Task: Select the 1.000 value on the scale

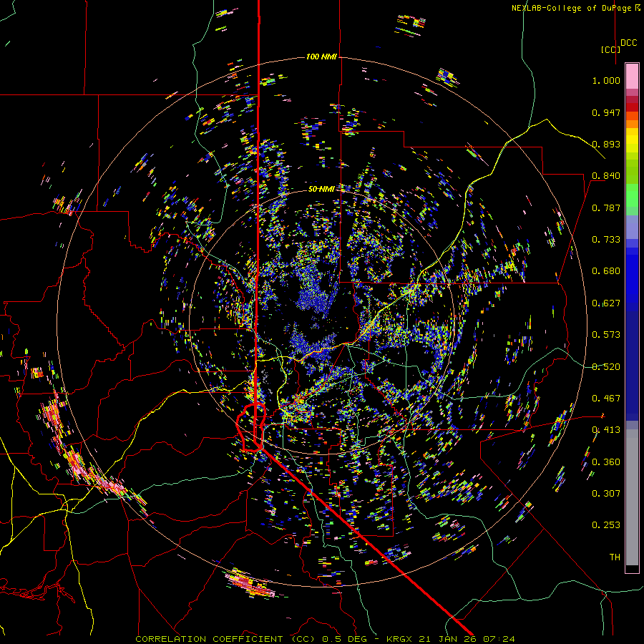Action: (x=606, y=80)
